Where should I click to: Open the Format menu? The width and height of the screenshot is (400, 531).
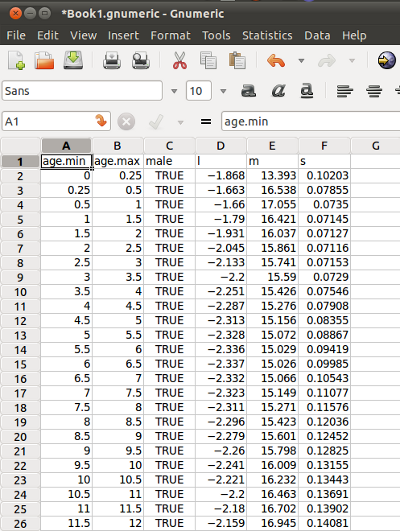click(170, 35)
